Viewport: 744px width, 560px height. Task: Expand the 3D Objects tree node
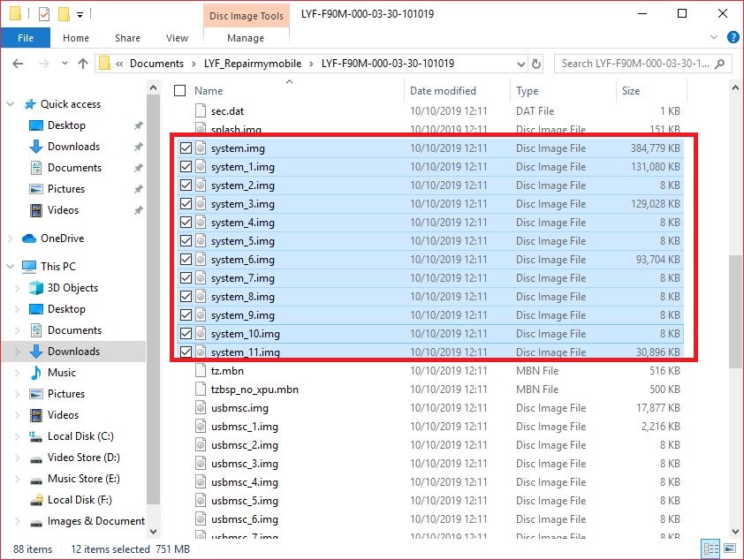[18, 288]
